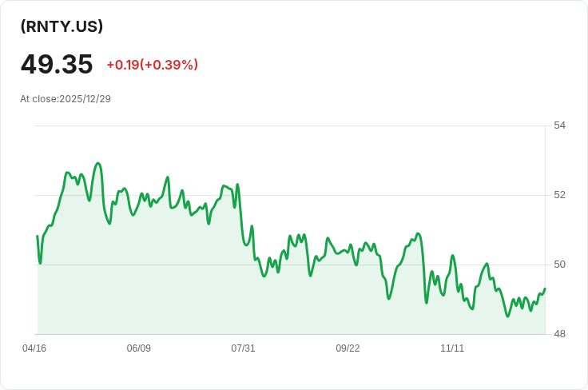This screenshot has width=588, height=390.
Task: Click the At close 2025/12/29 date text
Action: 66,99
